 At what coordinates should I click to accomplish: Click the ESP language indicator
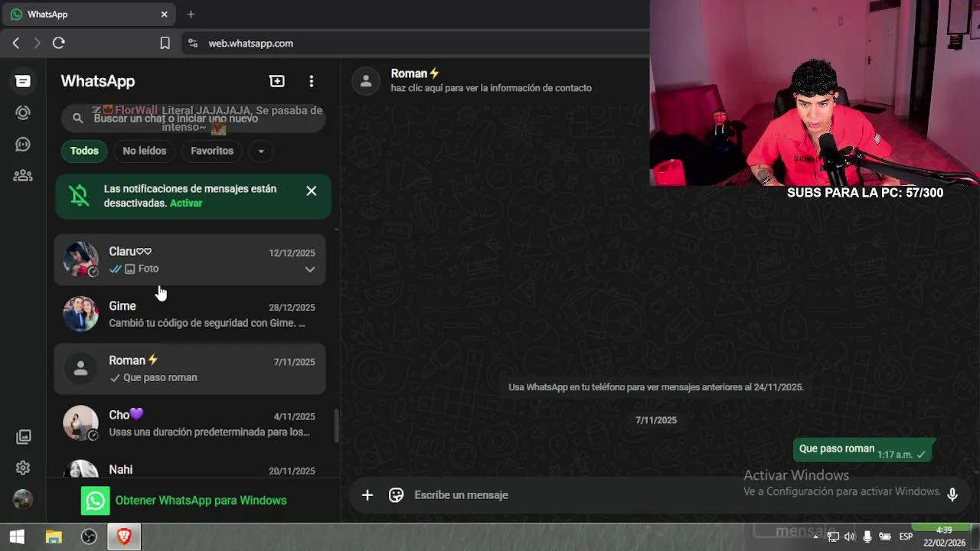click(906, 537)
